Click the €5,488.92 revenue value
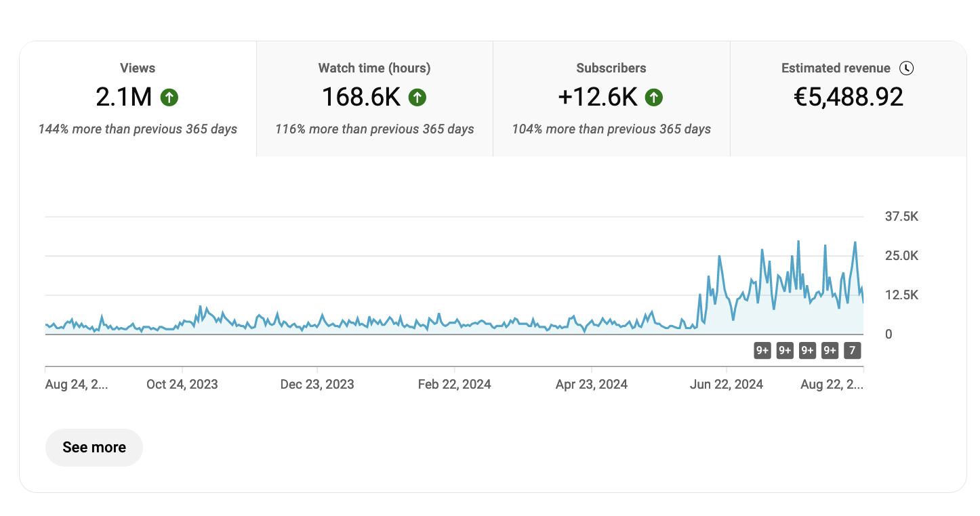The height and width of the screenshot is (516, 980). [849, 98]
